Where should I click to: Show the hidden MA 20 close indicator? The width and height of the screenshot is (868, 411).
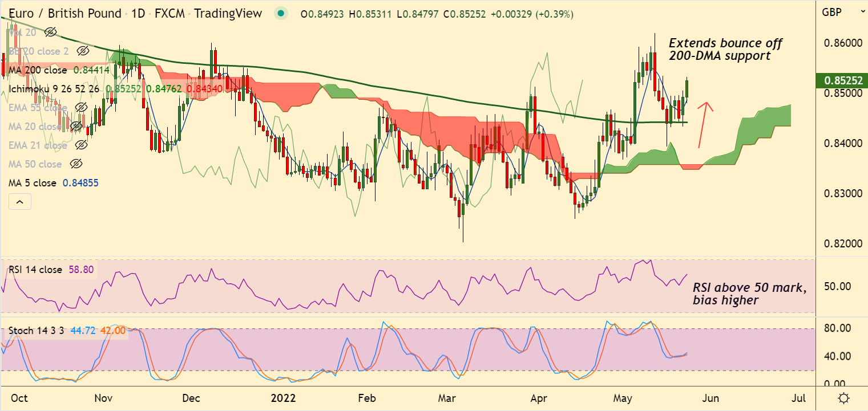[76, 127]
